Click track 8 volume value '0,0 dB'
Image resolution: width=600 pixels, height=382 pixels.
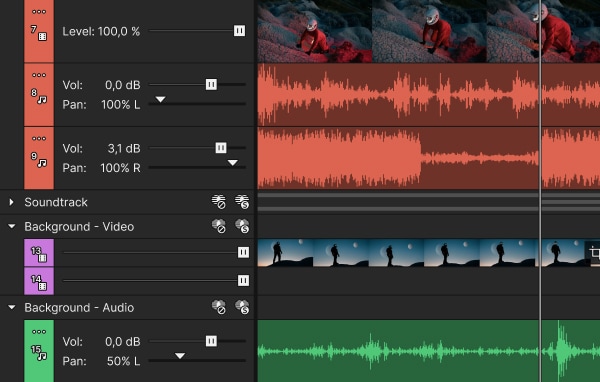(x=122, y=85)
